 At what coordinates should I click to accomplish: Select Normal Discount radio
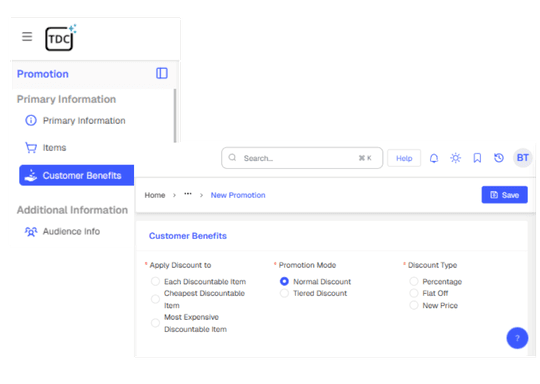284,281
